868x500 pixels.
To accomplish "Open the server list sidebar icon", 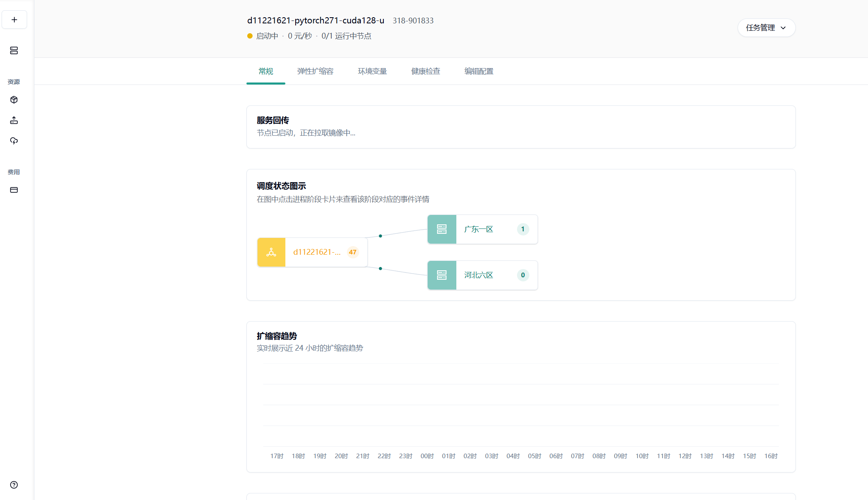I will [x=14, y=50].
